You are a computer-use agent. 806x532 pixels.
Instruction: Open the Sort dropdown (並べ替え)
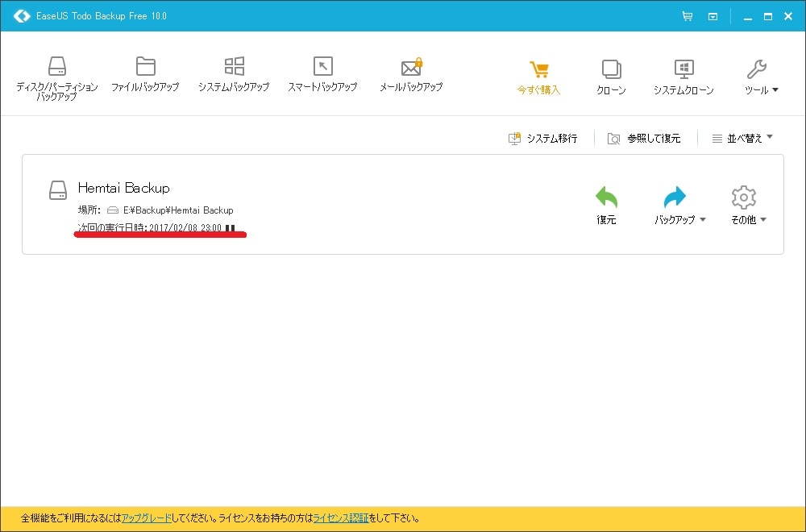coord(742,138)
